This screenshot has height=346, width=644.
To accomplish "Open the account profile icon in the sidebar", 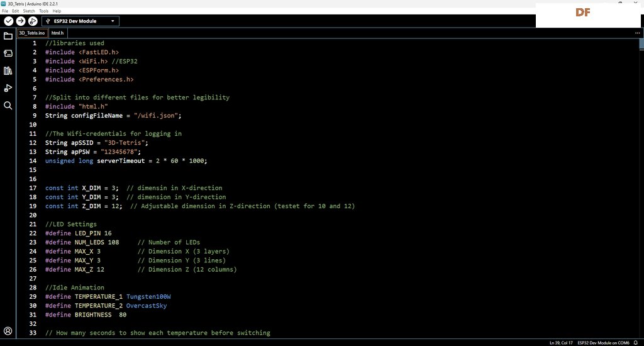I will click(x=8, y=331).
